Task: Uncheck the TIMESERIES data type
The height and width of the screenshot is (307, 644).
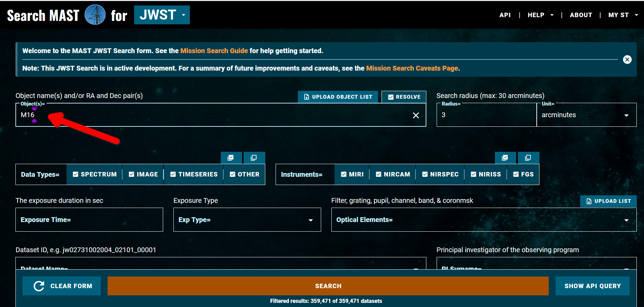Action: [194, 174]
